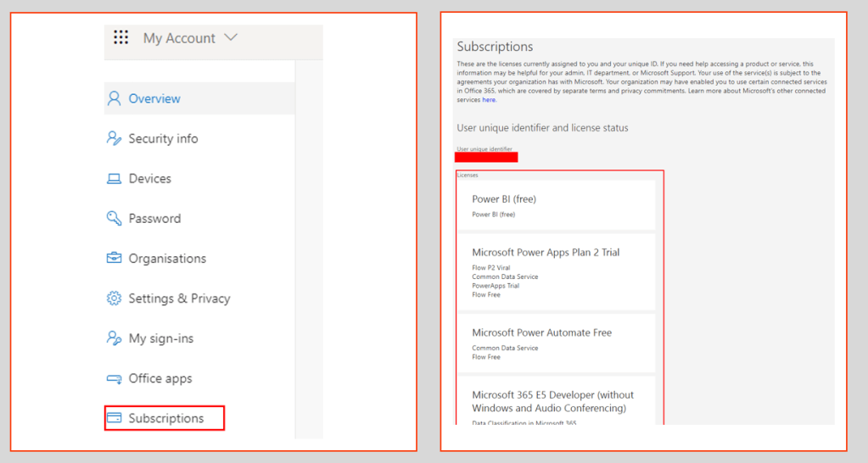Image resolution: width=868 pixels, height=463 pixels.
Task: Click the Settings & Privacy gear icon
Action: coord(114,298)
